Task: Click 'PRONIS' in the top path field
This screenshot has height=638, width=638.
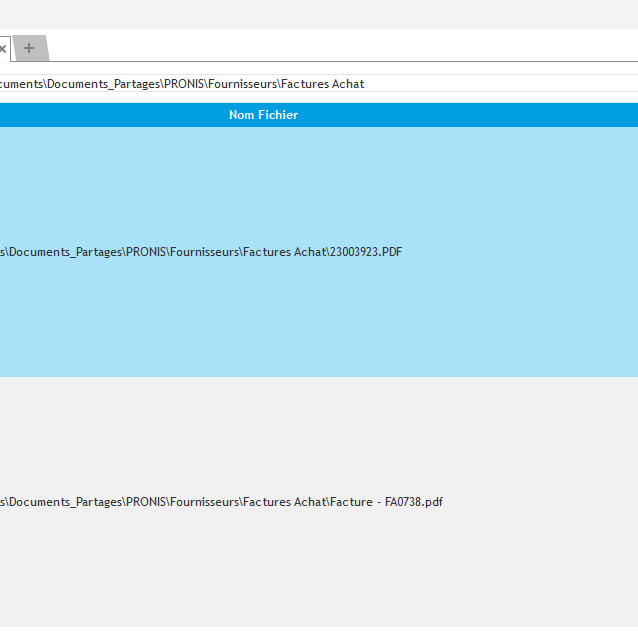Action: click(184, 84)
